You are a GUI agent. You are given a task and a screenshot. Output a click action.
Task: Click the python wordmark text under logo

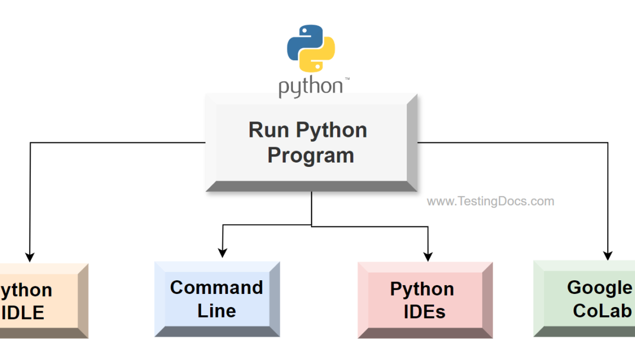pyautogui.click(x=310, y=88)
